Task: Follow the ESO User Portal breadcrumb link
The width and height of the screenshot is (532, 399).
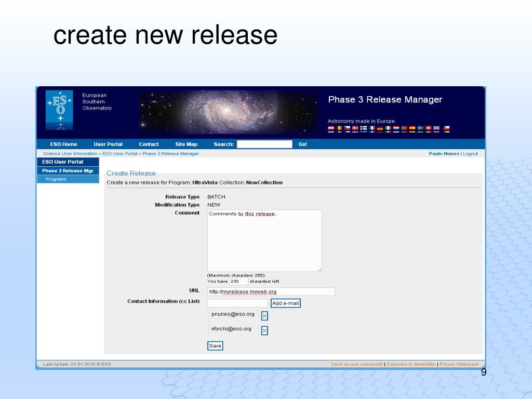Action: click(x=120, y=154)
